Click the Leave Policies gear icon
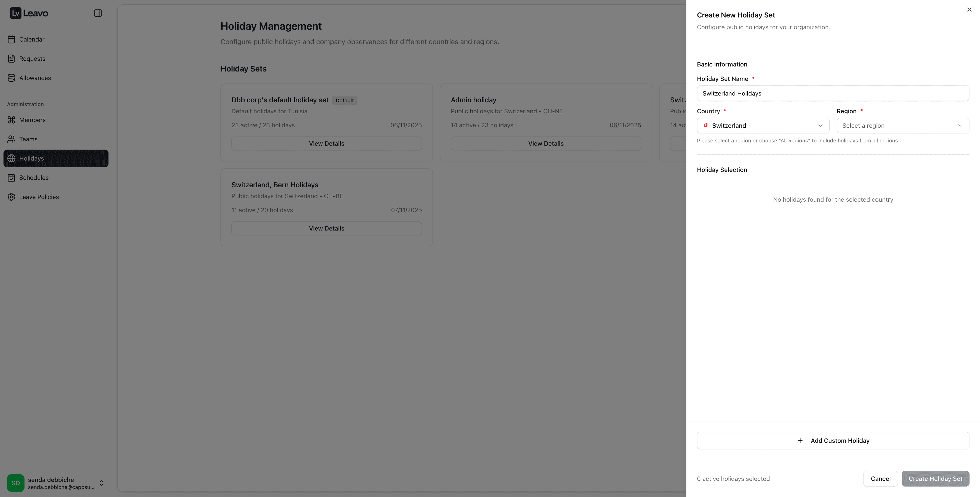 click(11, 197)
